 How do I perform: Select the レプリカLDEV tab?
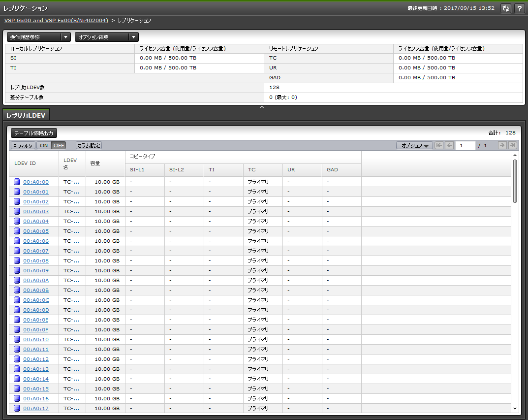coord(26,115)
